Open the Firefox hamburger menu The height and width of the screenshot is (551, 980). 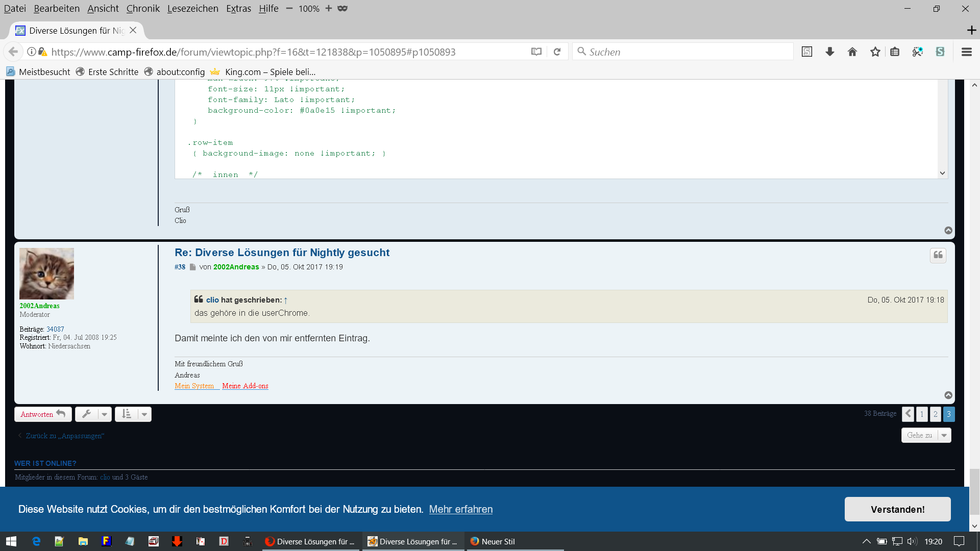pos(966,52)
